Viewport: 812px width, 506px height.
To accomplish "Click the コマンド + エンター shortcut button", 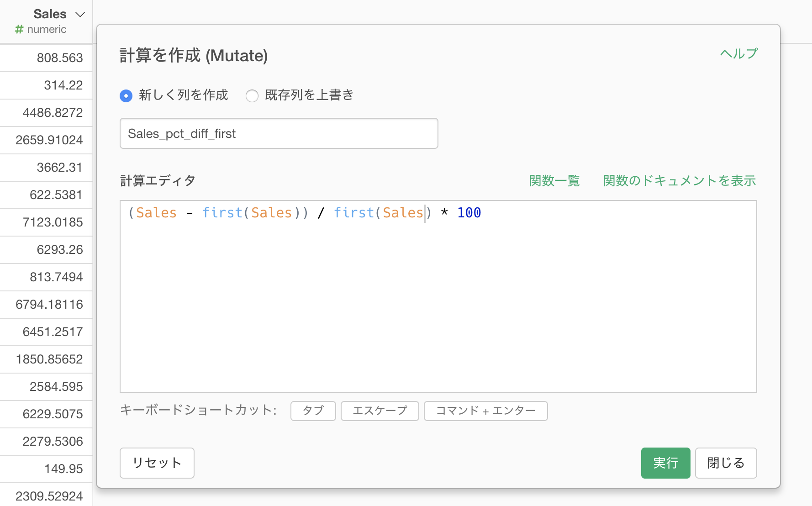I will (x=486, y=411).
